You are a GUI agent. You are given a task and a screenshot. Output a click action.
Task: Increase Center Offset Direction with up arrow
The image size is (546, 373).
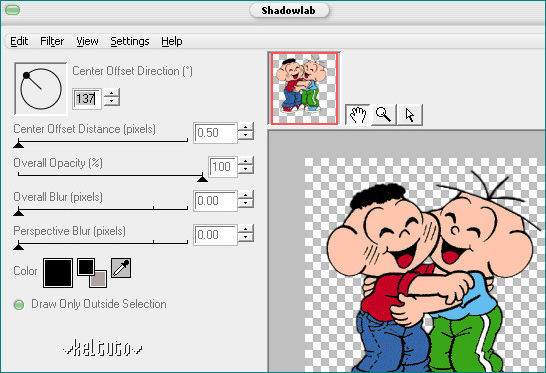tap(111, 93)
